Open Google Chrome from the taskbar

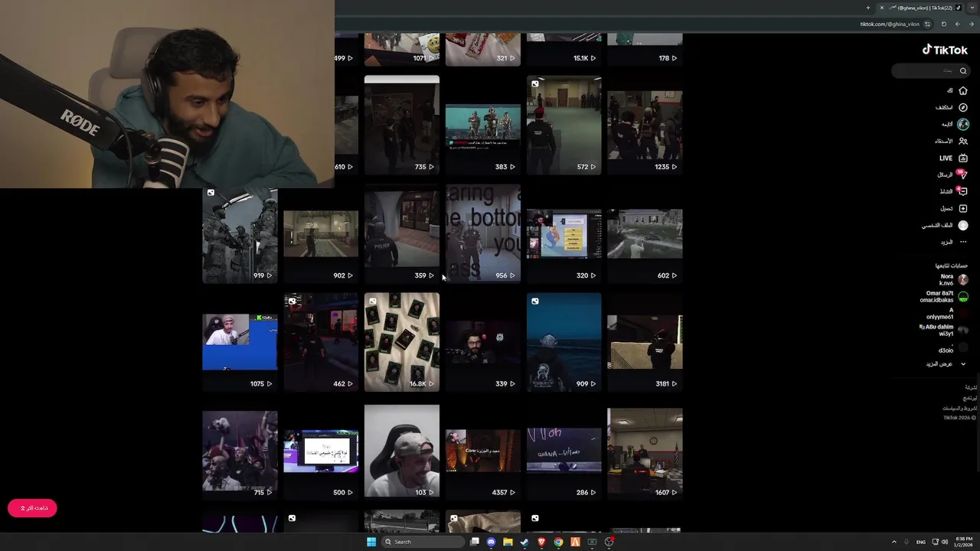point(558,542)
